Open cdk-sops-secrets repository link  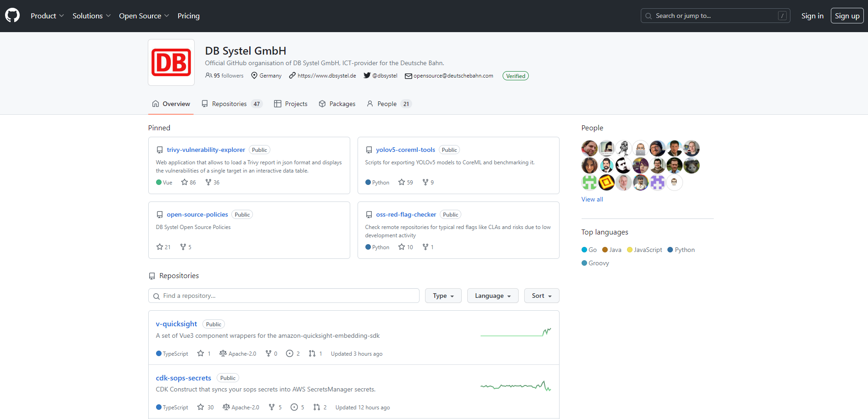click(x=184, y=378)
